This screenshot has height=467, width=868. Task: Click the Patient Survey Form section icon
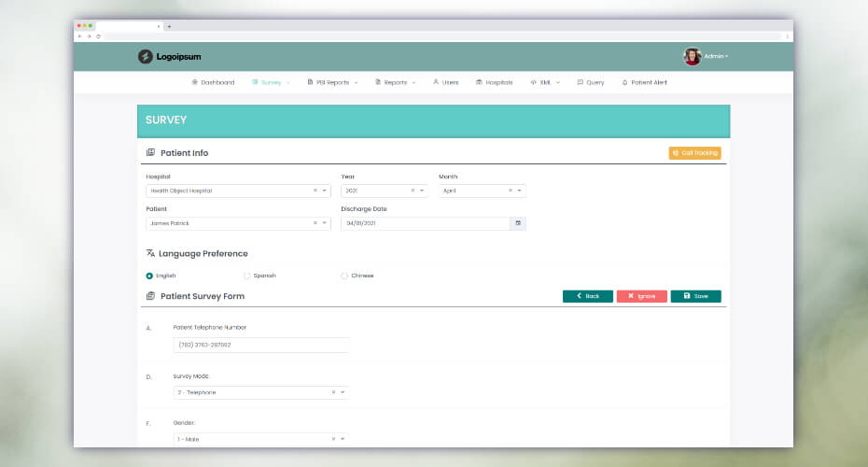point(150,296)
